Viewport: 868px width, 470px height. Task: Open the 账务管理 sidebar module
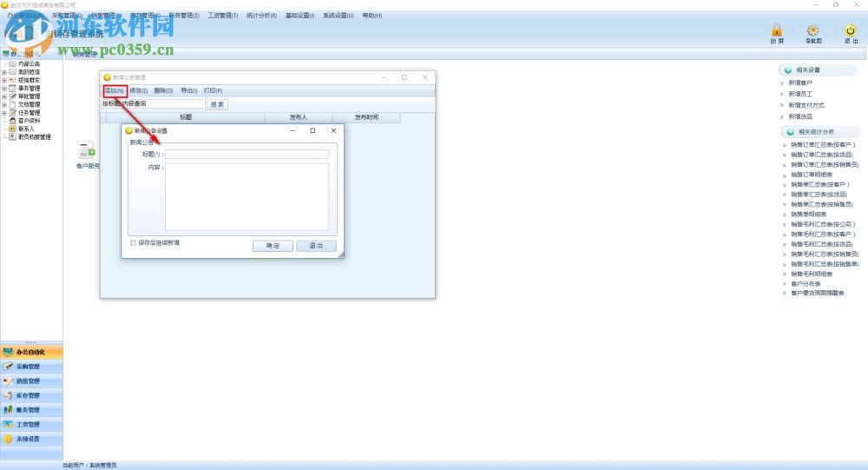click(31, 409)
